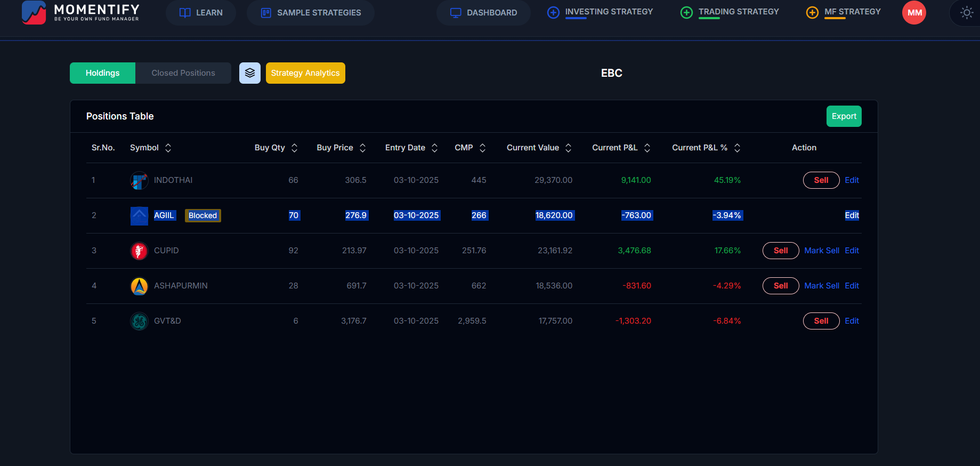Click the layers stack icon button
The height and width of the screenshot is (466, 980).
[x=249, y=73]
